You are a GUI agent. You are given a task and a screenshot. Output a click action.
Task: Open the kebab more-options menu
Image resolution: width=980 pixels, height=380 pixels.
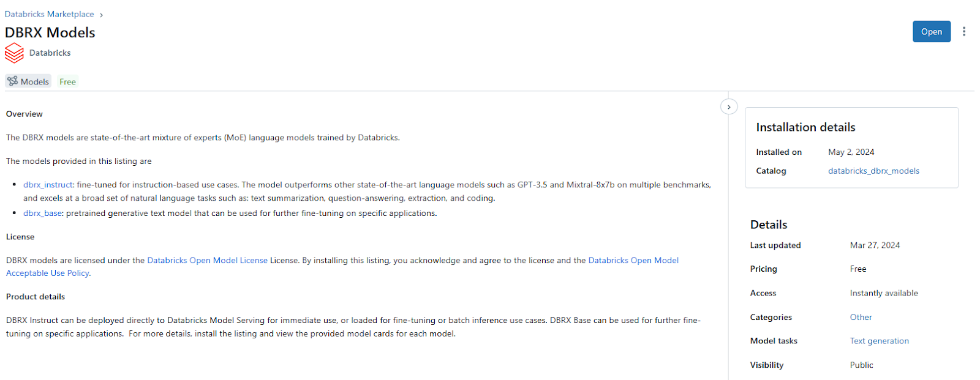963,31
